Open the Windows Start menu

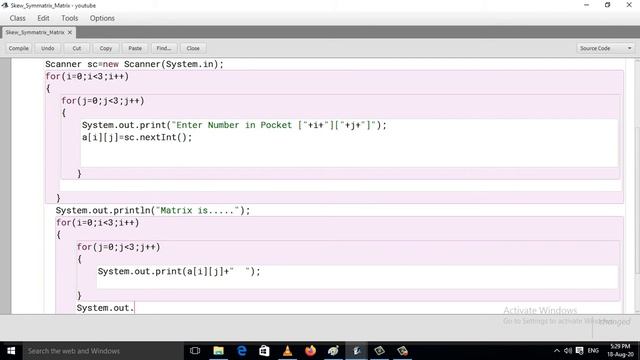click(11, 351)
